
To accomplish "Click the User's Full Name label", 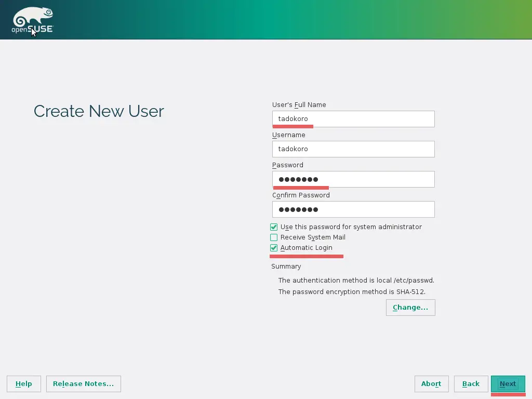I will point(299,105).
